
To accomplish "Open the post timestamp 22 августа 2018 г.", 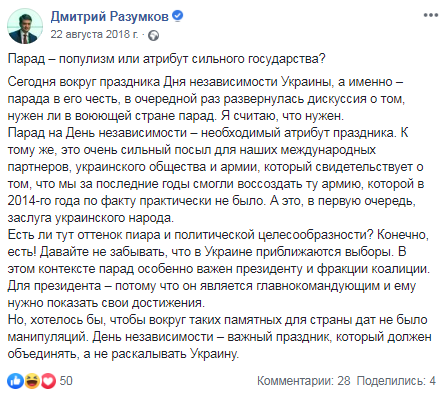I will pos(94,34).
